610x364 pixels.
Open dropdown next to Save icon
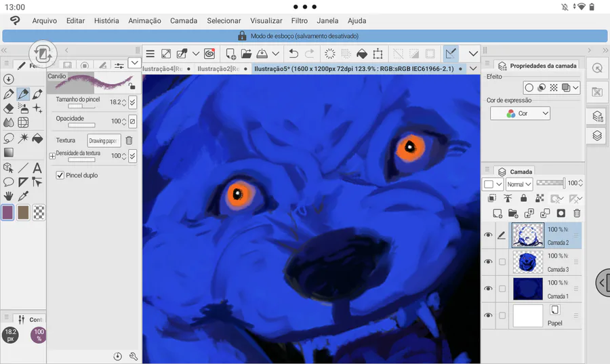coord(275,54)
